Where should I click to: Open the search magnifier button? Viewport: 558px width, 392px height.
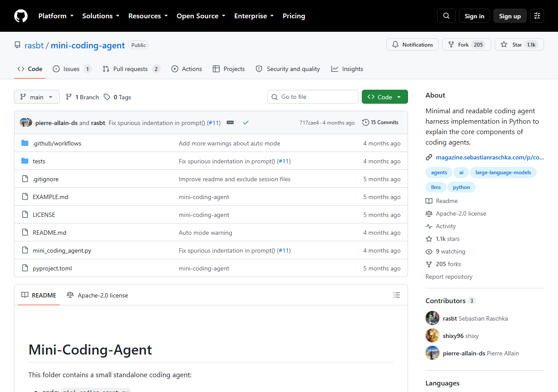(446, 16)
